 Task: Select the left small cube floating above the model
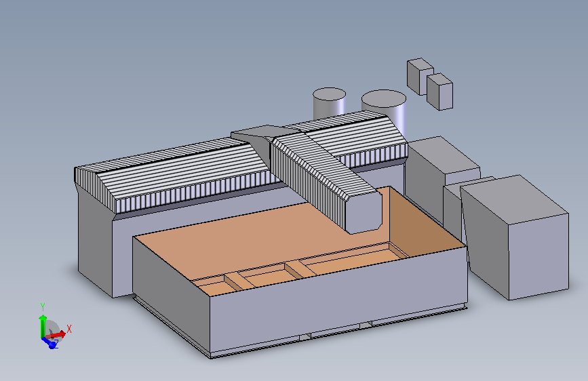(420, 76)
